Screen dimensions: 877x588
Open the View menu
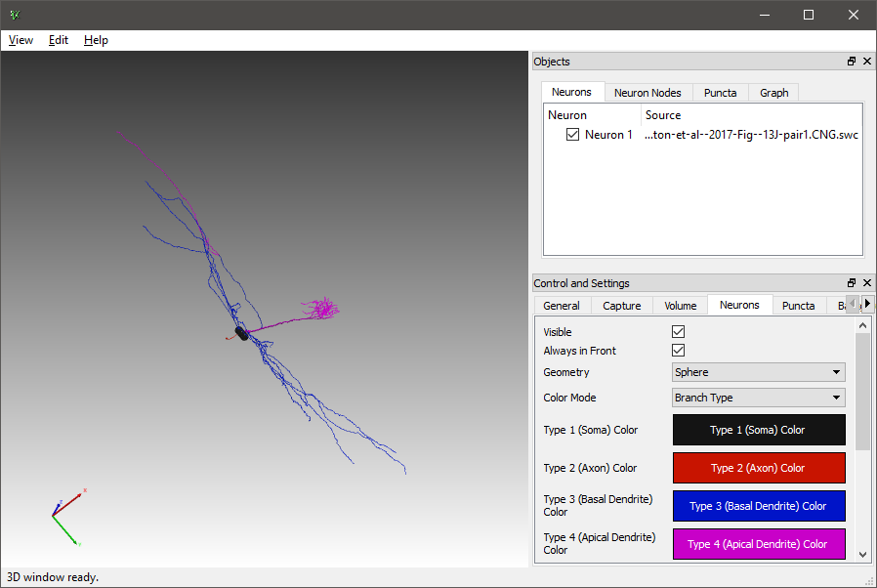(21, 40)
